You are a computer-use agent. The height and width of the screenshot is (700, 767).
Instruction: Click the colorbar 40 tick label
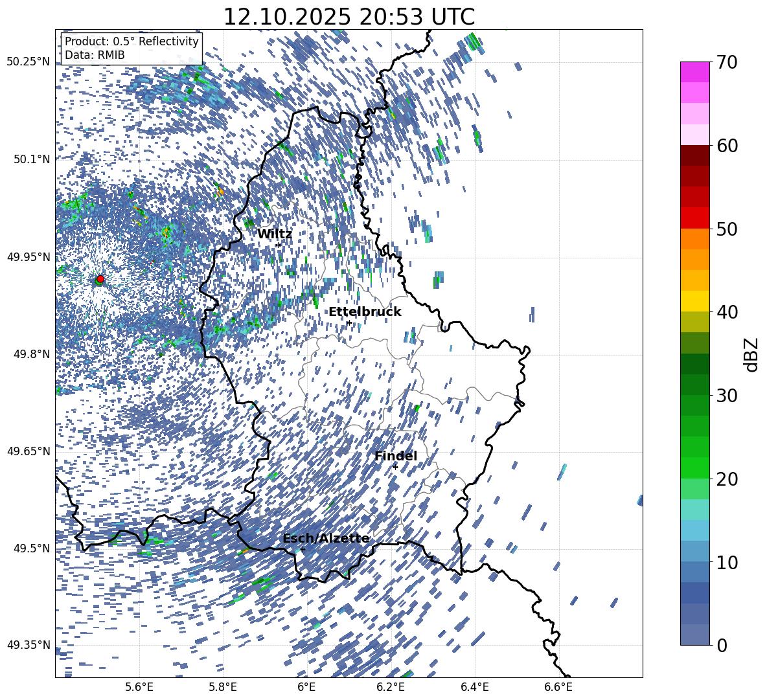pos(727,312)
